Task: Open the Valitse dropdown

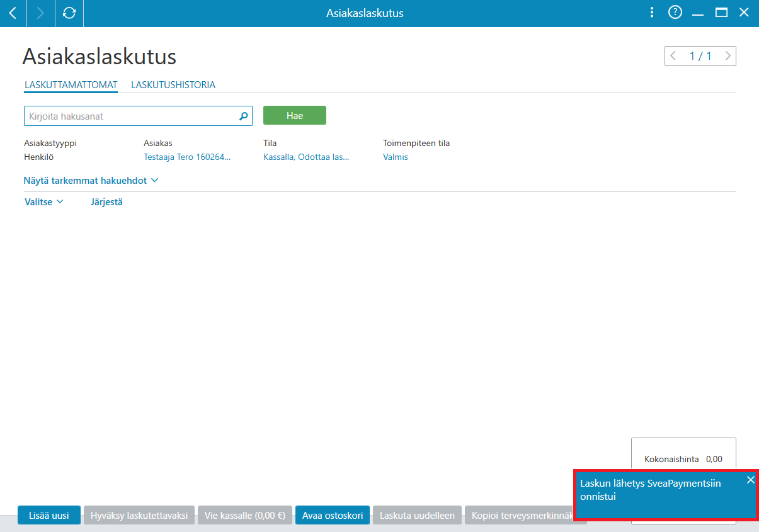Action: tap(44, 202)
